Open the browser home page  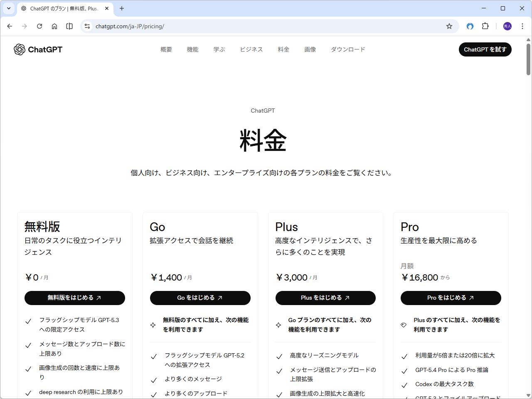(54, 26)
